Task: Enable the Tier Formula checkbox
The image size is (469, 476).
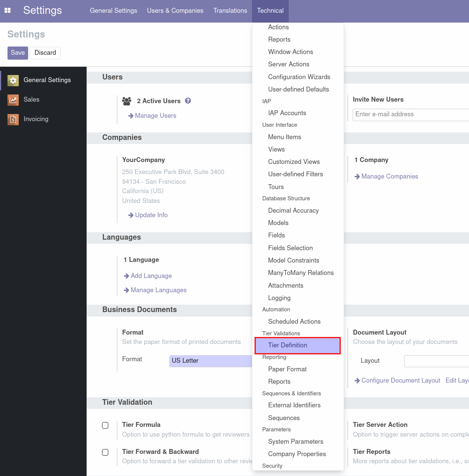Action: 105,425
